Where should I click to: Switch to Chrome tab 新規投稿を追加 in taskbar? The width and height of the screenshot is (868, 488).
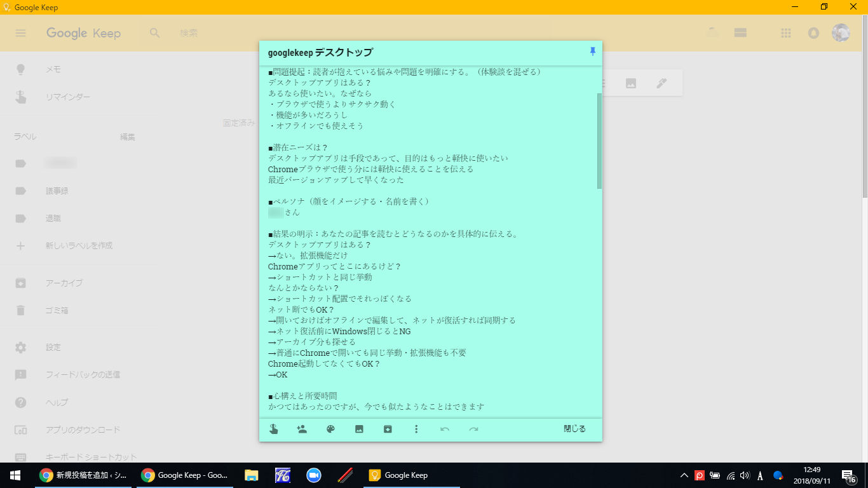[83, 475]
